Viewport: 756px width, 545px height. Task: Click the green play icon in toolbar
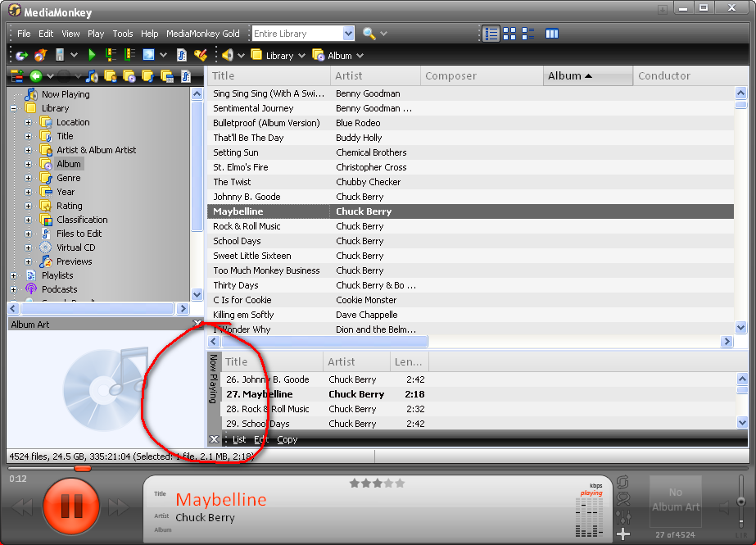[92, 55]
